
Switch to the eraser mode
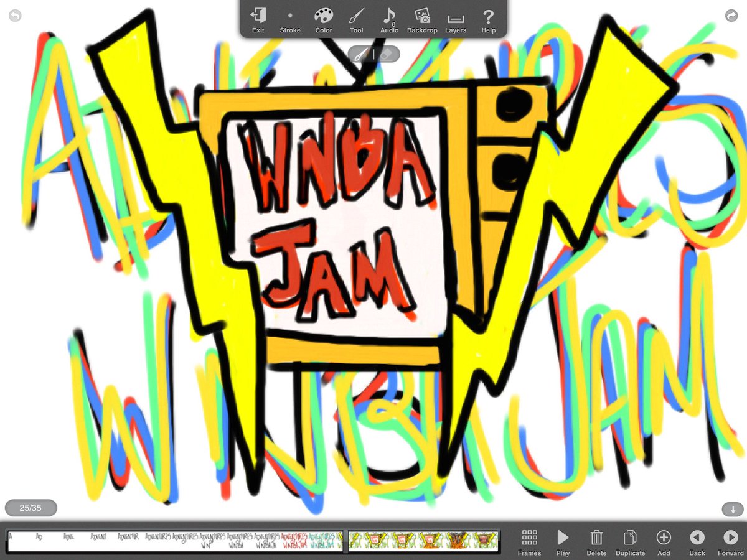pyautogui.click(x=387, y=54)
